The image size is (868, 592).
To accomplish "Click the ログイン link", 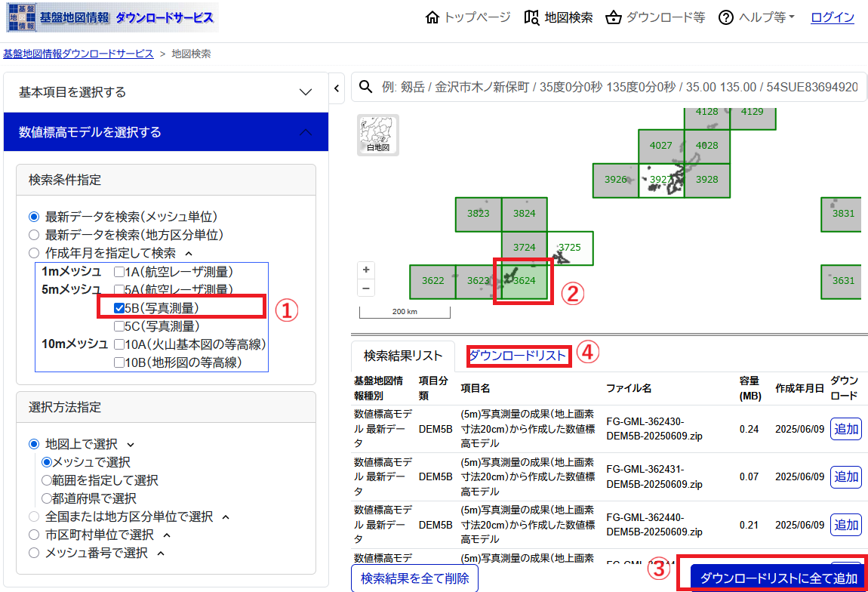I will tap(833, 17).
